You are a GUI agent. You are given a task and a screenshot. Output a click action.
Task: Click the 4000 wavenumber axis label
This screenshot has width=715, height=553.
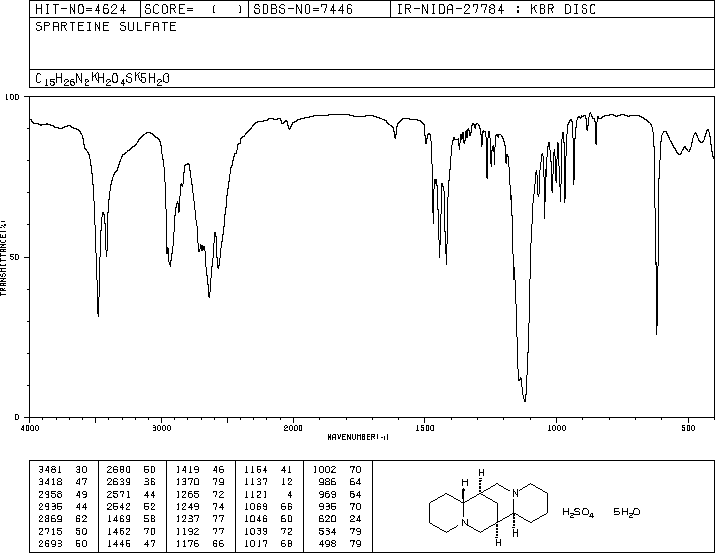(x=30, y=428)
